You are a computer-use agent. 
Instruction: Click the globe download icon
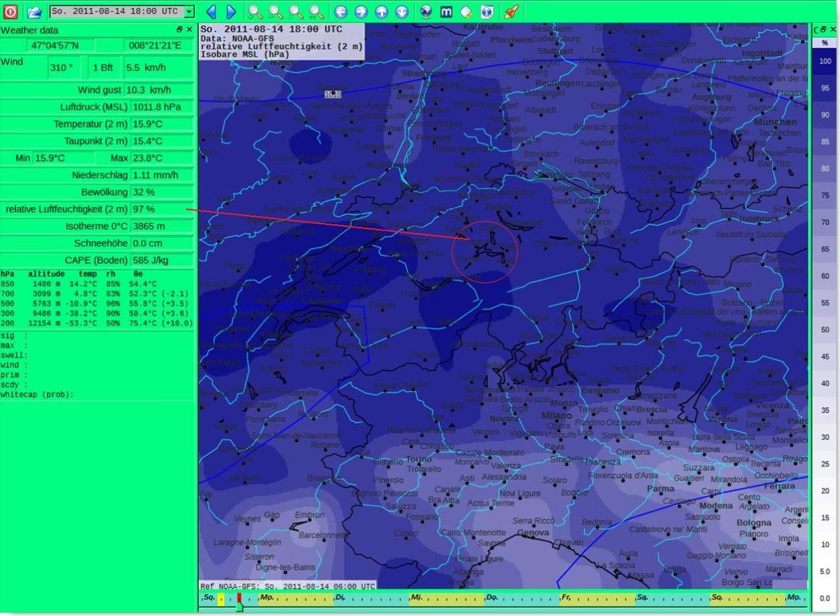click(426, 11)
